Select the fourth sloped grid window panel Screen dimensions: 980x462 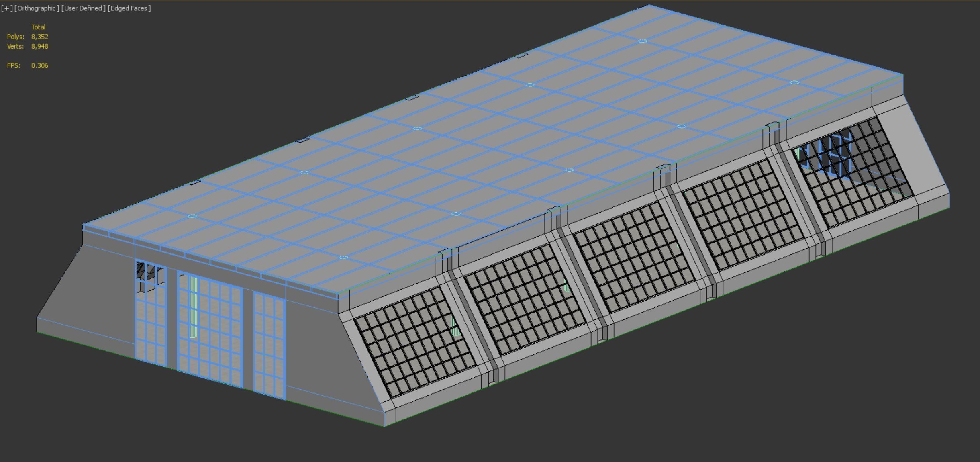click(743, 214)
